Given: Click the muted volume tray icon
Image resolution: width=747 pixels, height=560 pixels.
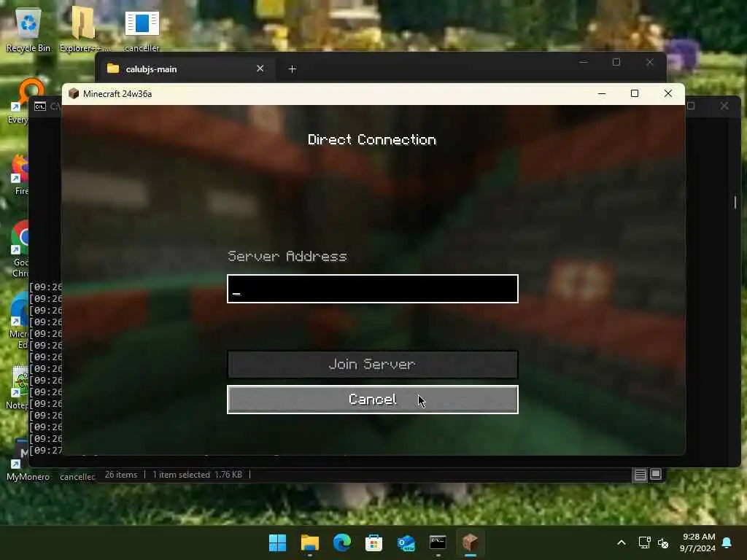Looking at the screenshot, I should point(662,542).
